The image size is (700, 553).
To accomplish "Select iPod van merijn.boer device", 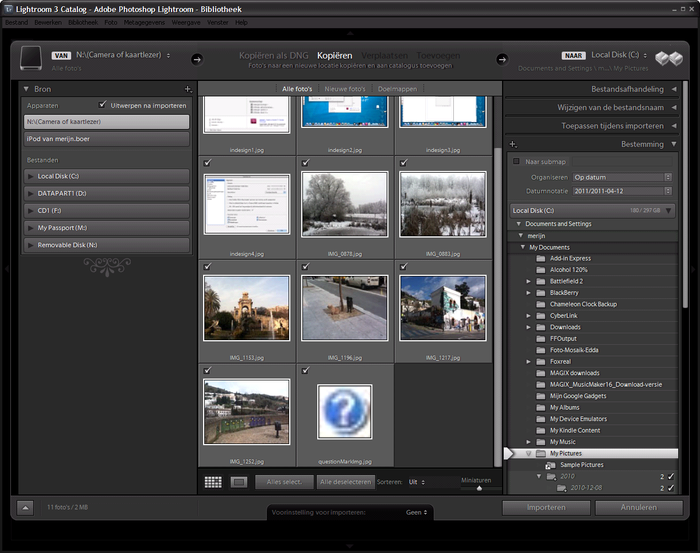I will [106, 139].
